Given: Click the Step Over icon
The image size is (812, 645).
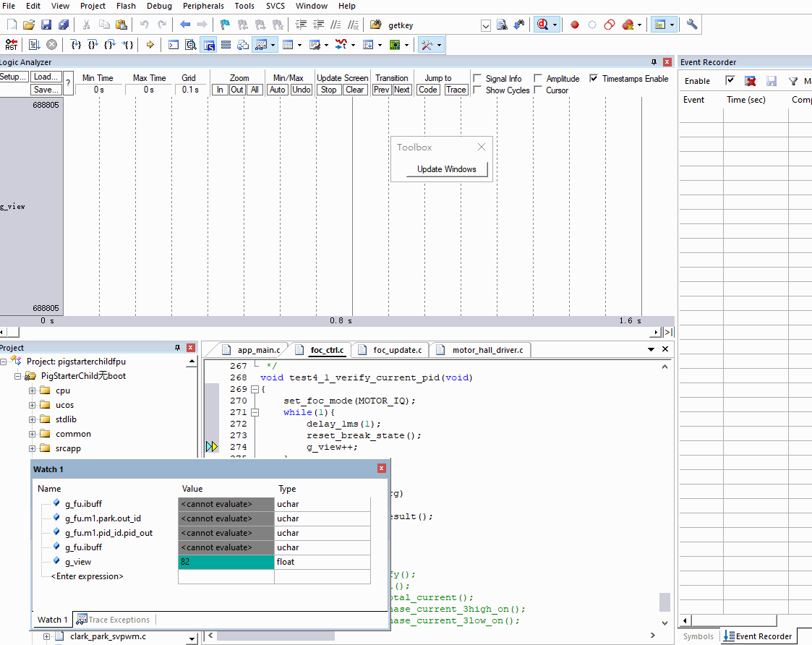Looking at the screenshot, I should (93, 45).
